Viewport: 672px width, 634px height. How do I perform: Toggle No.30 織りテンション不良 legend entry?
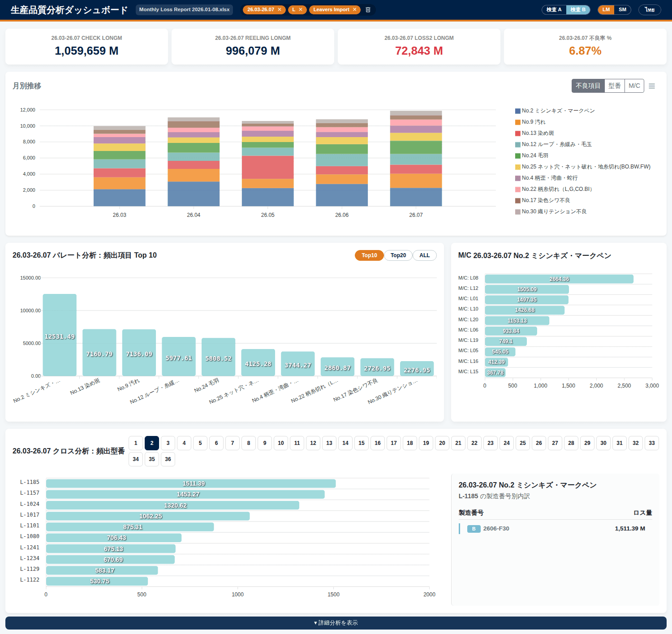click(551, 211)
